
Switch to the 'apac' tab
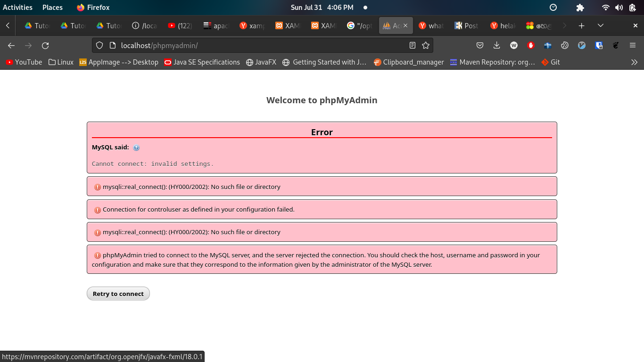coord(216,25)
